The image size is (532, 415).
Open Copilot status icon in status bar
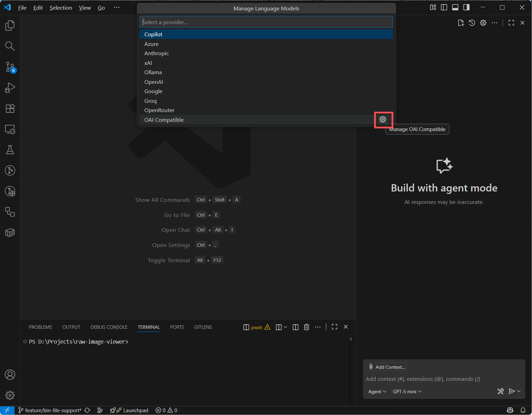coord(510,410)
